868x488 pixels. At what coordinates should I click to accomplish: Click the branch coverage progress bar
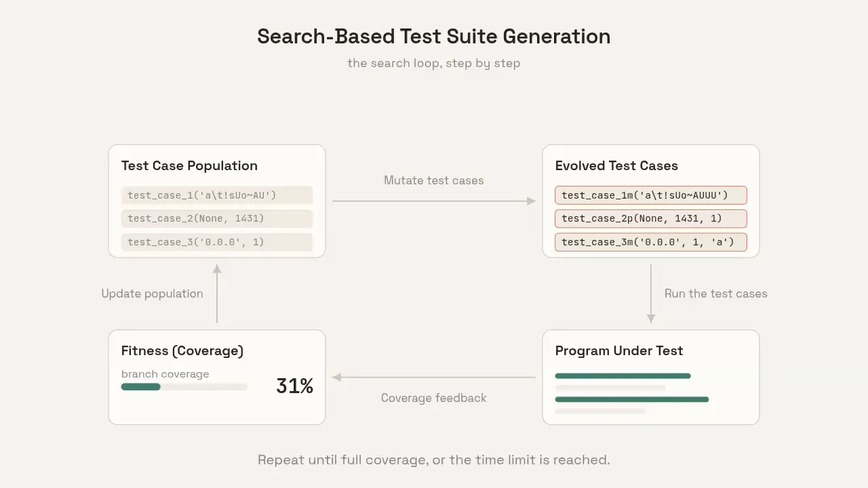(184, 387)
